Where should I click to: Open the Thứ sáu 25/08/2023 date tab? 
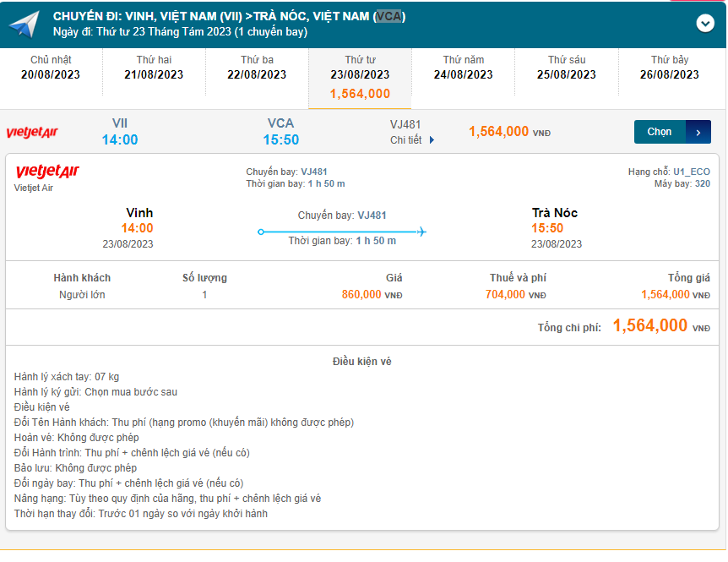coord(567,68)
